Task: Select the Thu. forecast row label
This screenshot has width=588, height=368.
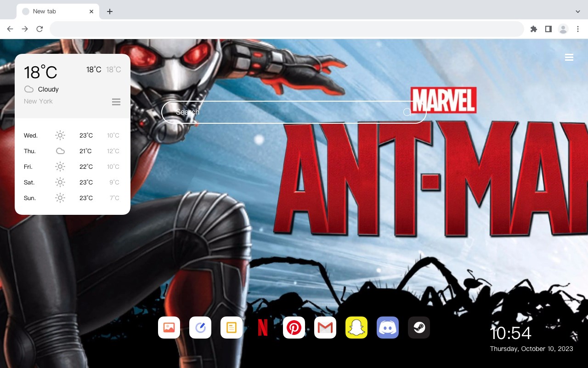Action: (x=30, y=151)
